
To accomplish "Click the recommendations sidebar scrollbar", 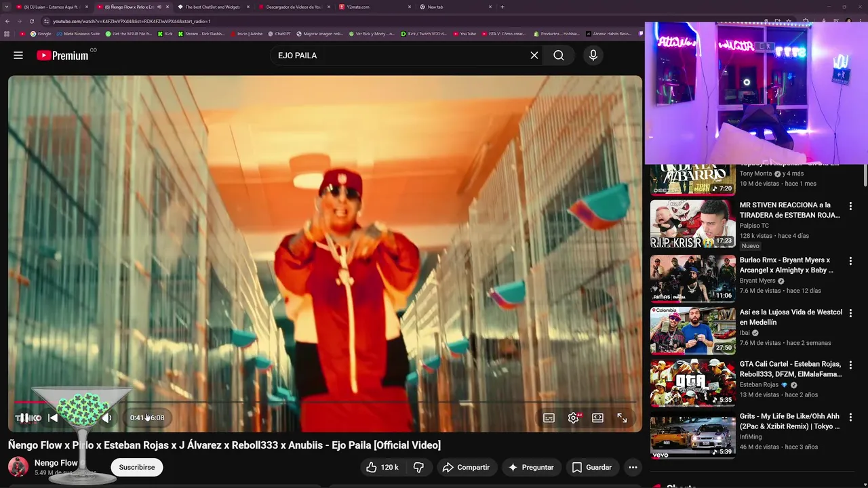I will (865, 175).
